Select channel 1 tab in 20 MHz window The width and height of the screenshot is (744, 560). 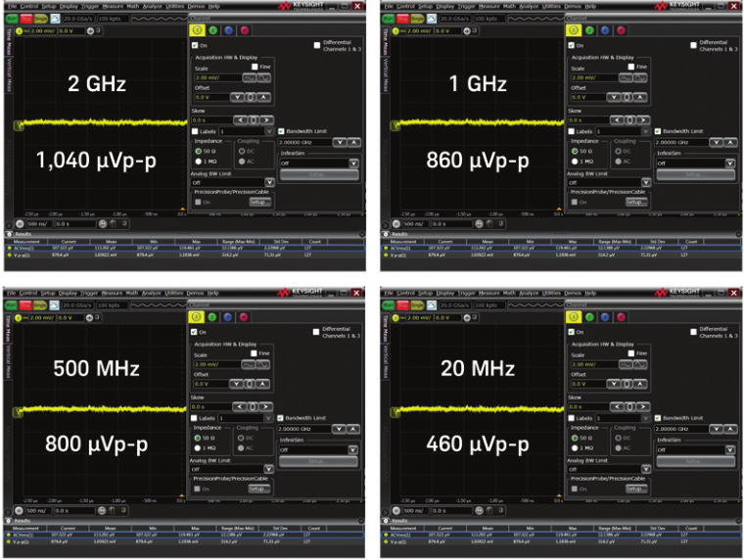tap(574, 317)
